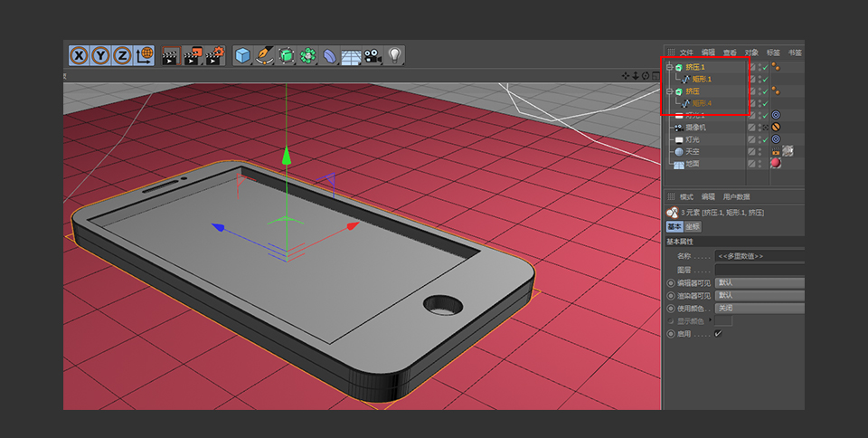Toggle the X-axis lock button
Viewport: 868px width, 438px height.
80,56
